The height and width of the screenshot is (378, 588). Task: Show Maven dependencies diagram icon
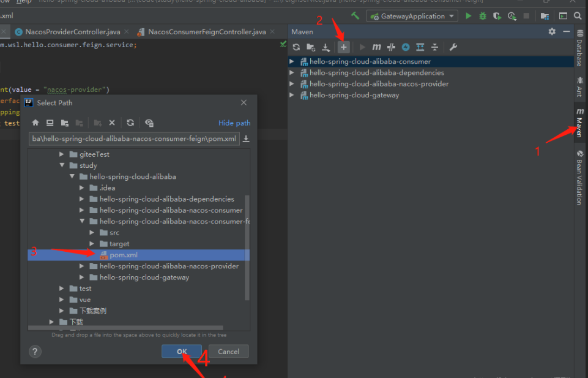(420, 47)
